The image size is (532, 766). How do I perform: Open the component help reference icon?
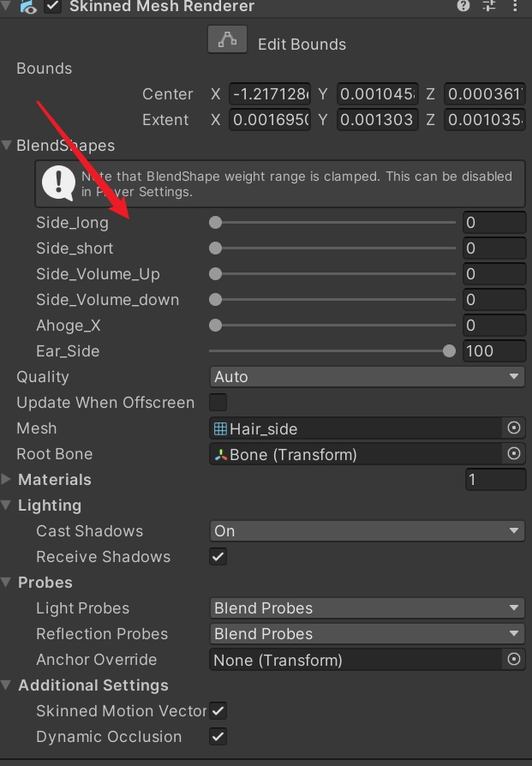click(463, 6)
